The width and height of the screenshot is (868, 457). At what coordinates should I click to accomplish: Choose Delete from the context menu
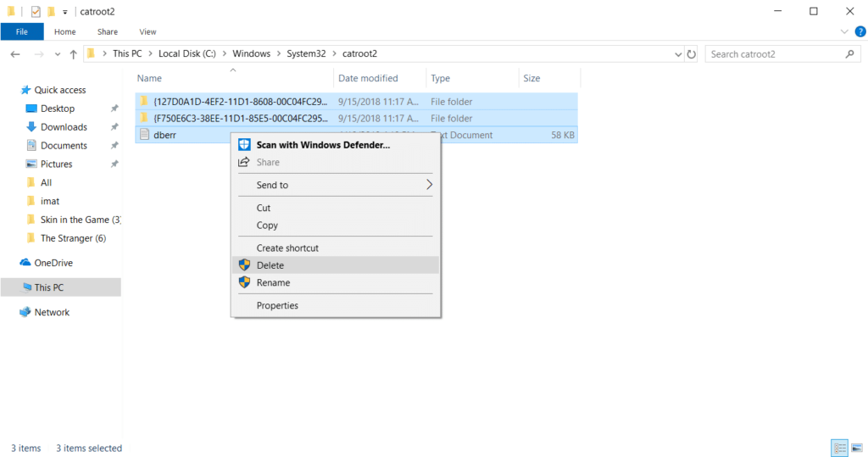point(336,265)
